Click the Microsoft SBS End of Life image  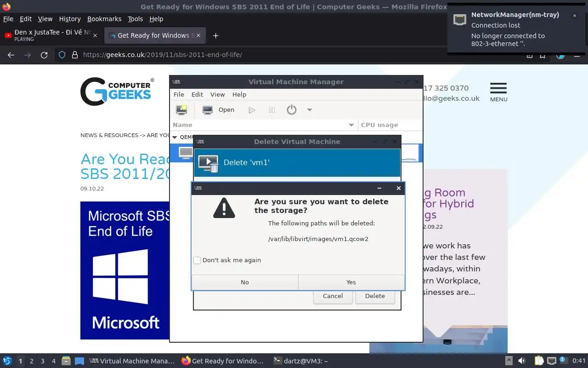pos(125,270)
